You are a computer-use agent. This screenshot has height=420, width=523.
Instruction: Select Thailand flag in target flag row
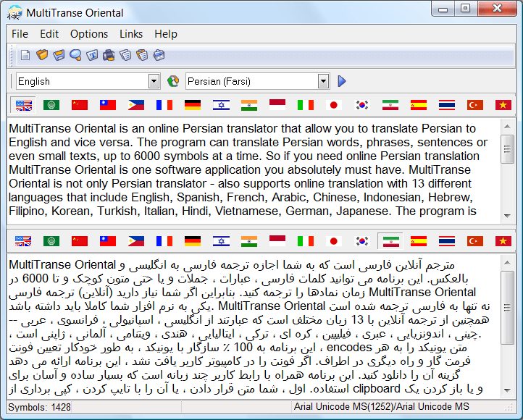click(x=447, y=241)
